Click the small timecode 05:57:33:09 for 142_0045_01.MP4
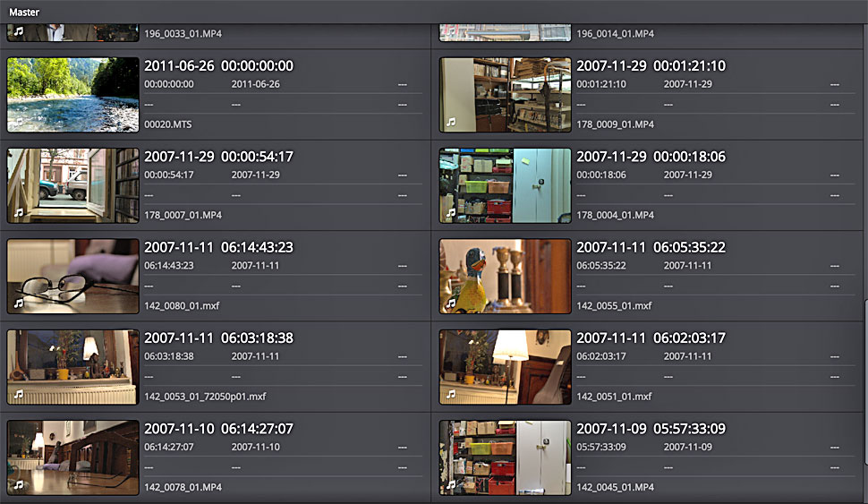 601,447
